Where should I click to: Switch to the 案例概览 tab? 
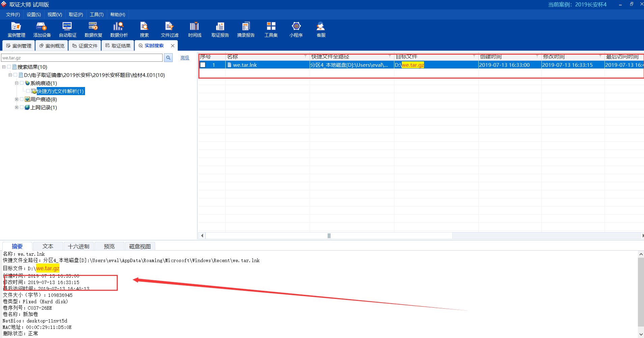click(52, 46)
